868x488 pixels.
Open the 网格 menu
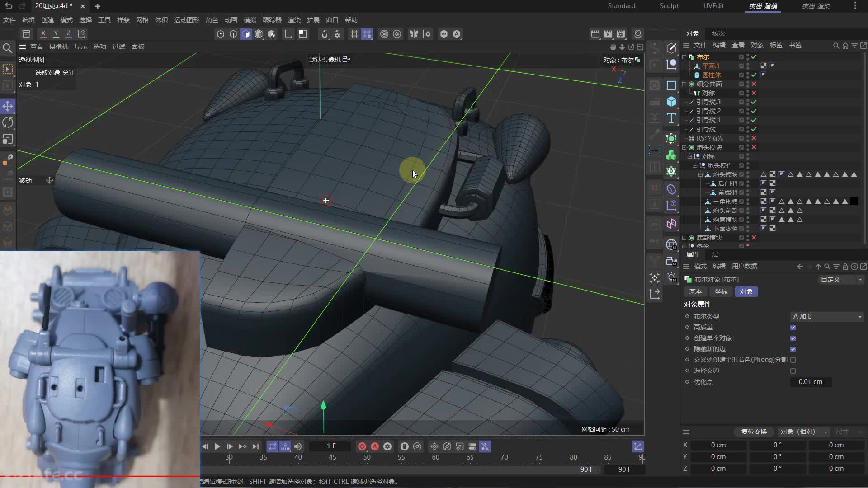[x=142, y=20]
